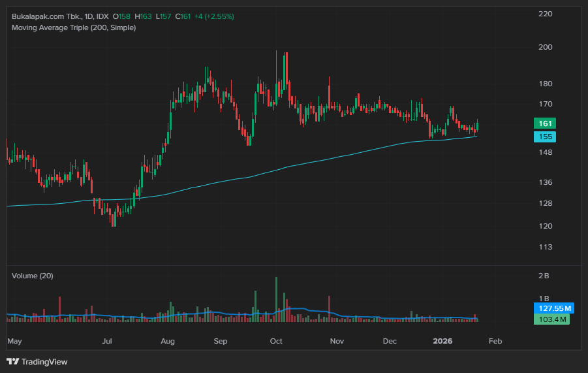The height and width of the screenshot is (373, 588).
Task: Select the 2026 label on time axis
Action: (x=443, y=341)
